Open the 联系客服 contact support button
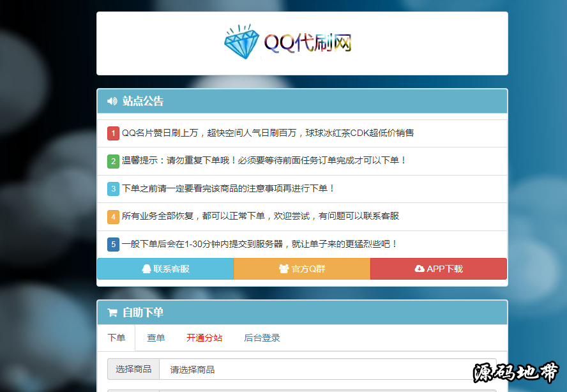This screenshot has height=392, width=567. (165, 269)
